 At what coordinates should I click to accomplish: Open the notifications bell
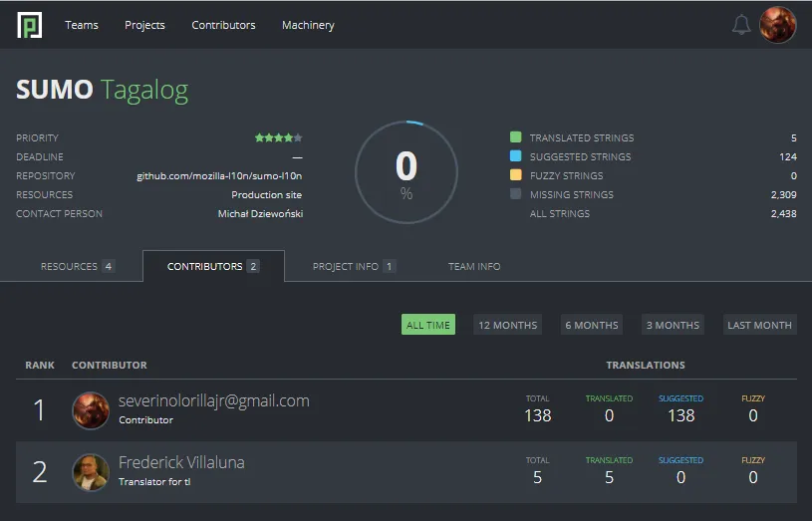[741, 25]
